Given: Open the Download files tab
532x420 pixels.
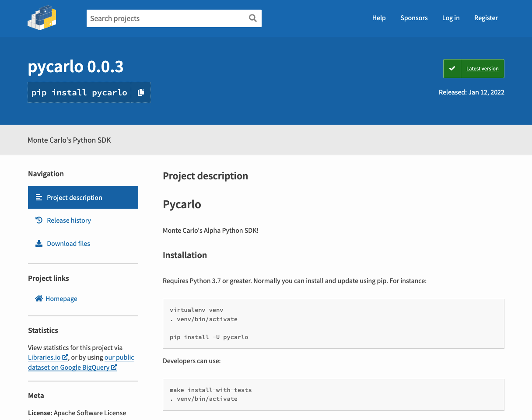Looking at the screenshot, I should [x=83, y=243].
